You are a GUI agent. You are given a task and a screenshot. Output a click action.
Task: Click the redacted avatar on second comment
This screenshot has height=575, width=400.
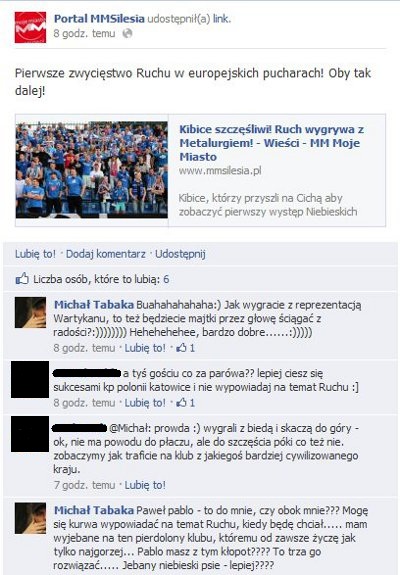coord(30,379)
